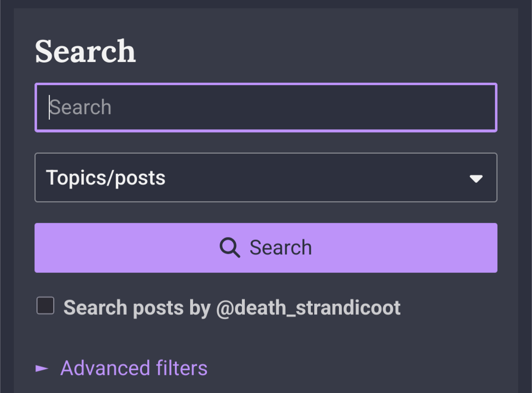Click the purple arrow beside Advanced filters
The image size is (532, 393).
[x=42, y=368]
